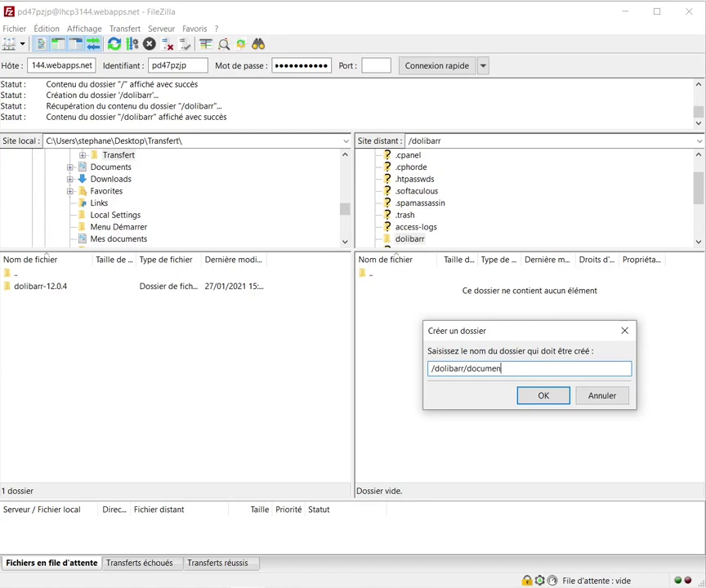
Task: Toggle synchronized browsing icon
Action: (241, 44)
